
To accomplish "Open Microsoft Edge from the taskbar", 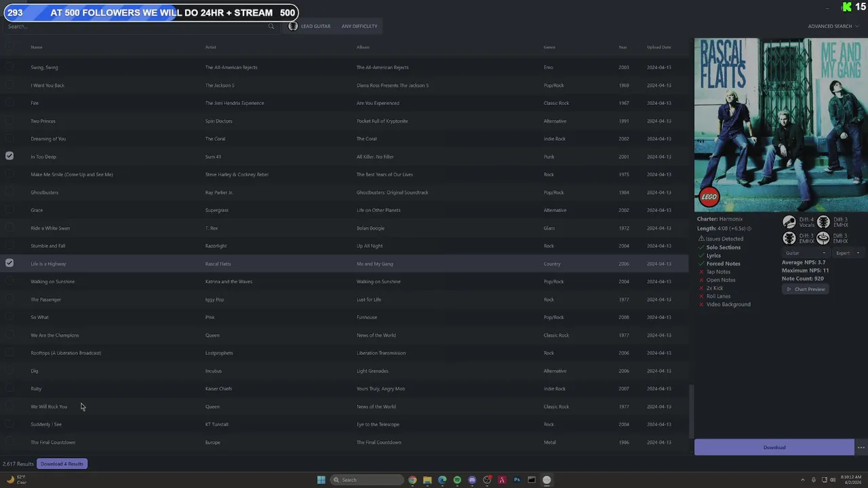I will (x=442, y=480).
